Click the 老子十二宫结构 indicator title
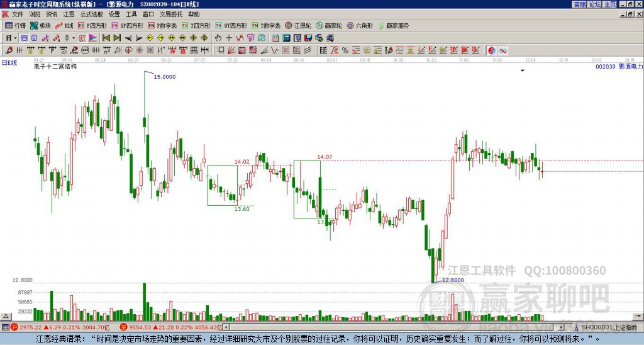Viewport: 644px width, 345px height. 55,66
